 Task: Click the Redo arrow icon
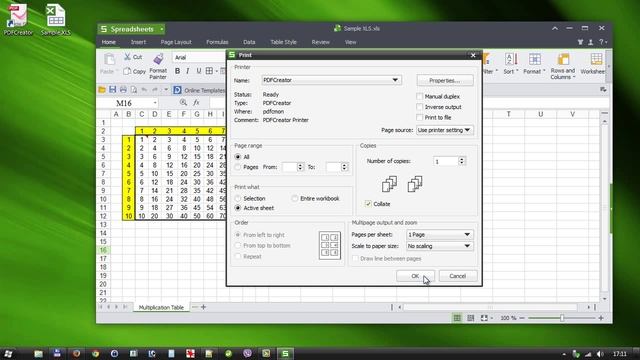coord(155,90)
